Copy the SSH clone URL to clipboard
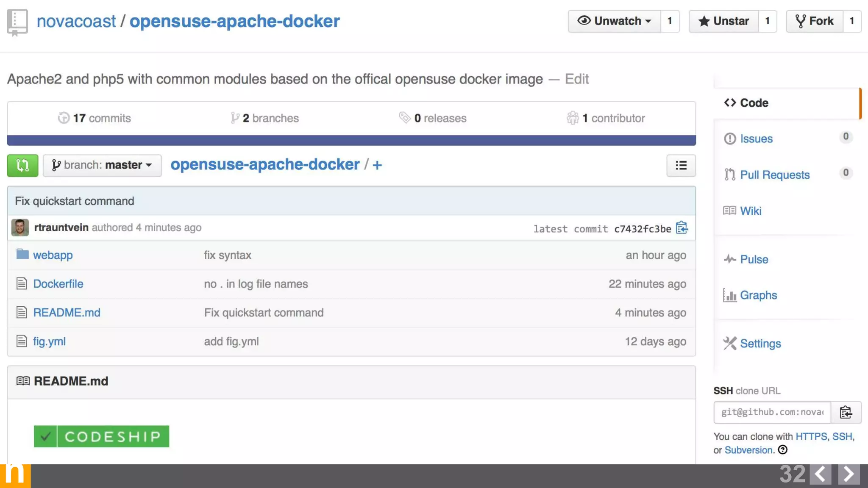 pos(846,412)
